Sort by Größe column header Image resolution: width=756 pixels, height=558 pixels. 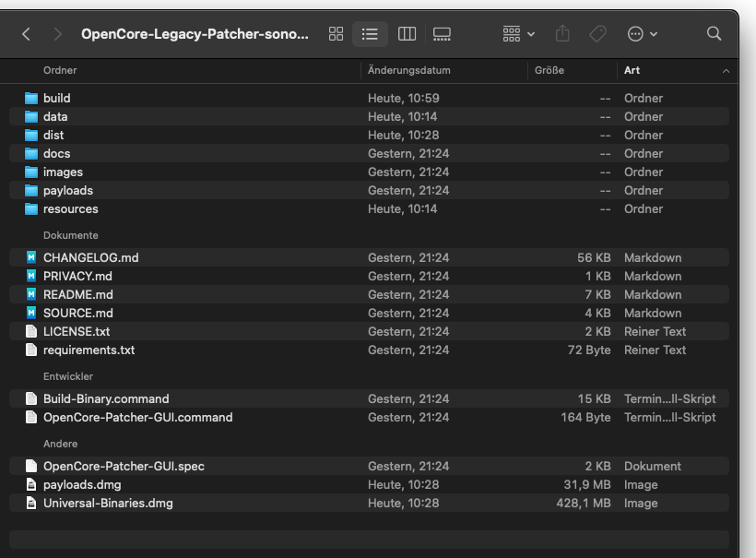click(549, 70)
